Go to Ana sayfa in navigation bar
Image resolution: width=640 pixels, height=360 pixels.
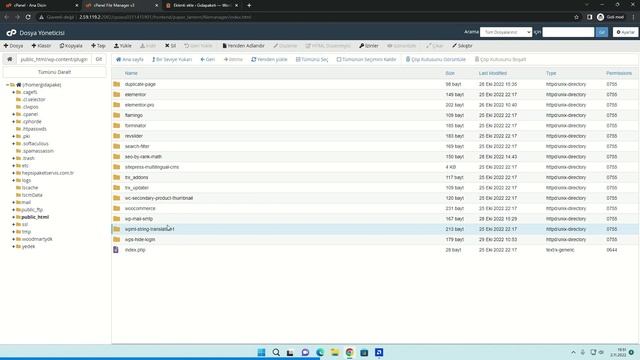[130, 60]
